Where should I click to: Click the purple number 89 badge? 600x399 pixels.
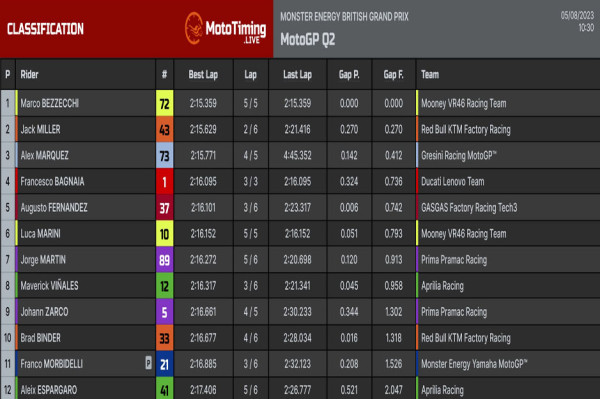165,260
